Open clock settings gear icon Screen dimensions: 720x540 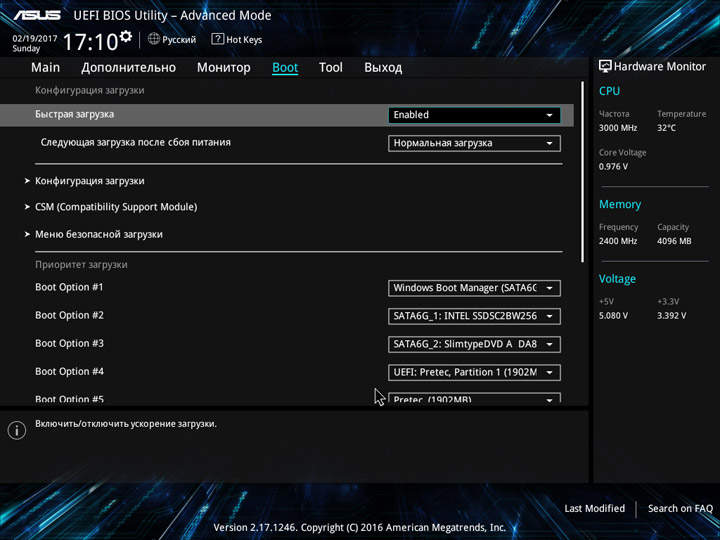125,36
